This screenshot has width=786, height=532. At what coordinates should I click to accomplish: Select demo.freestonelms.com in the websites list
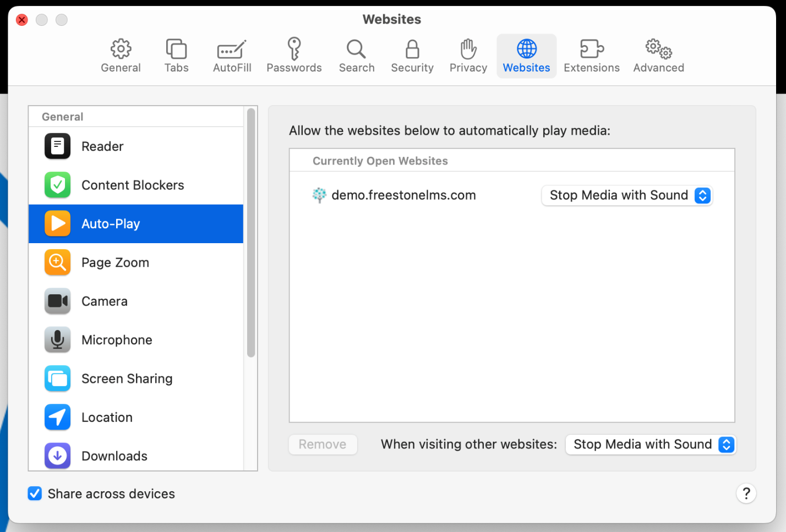point(403,195)
